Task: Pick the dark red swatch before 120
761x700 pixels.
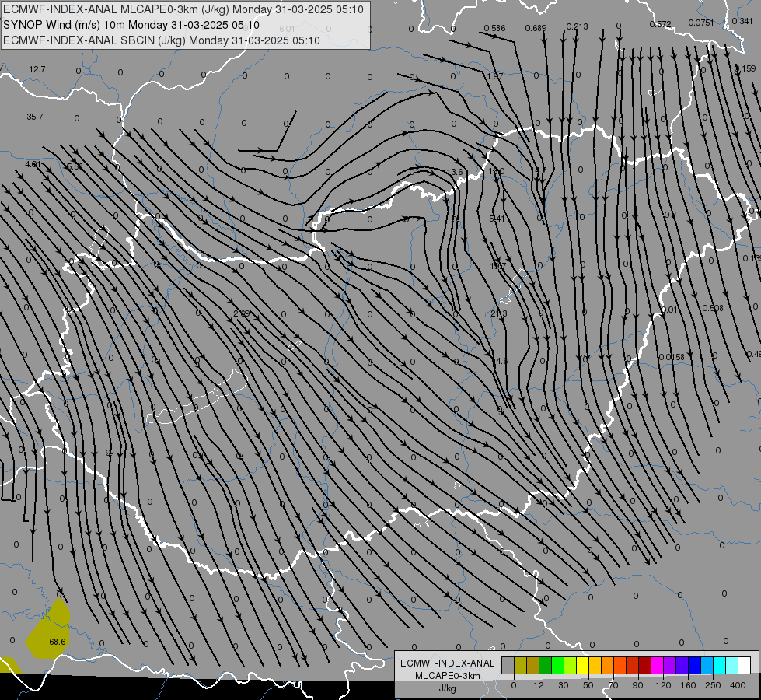Action: (644, 665)
